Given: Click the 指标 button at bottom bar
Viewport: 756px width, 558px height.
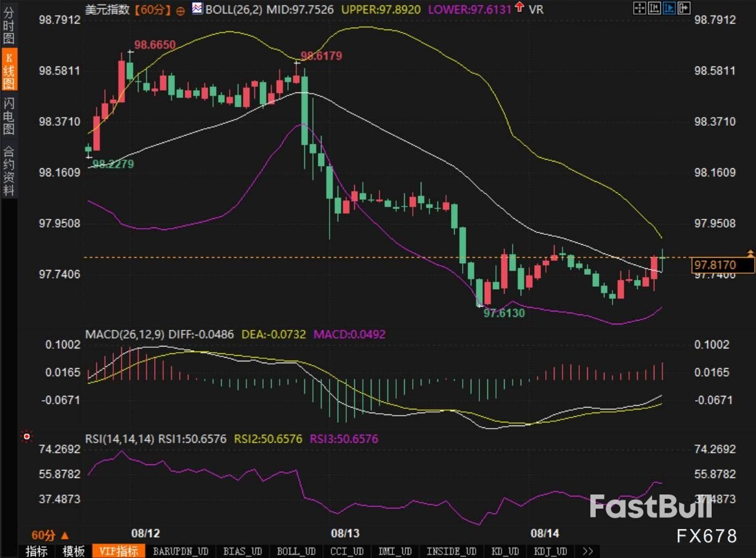Looking at the screenshot, I should (x=38, y=551).
